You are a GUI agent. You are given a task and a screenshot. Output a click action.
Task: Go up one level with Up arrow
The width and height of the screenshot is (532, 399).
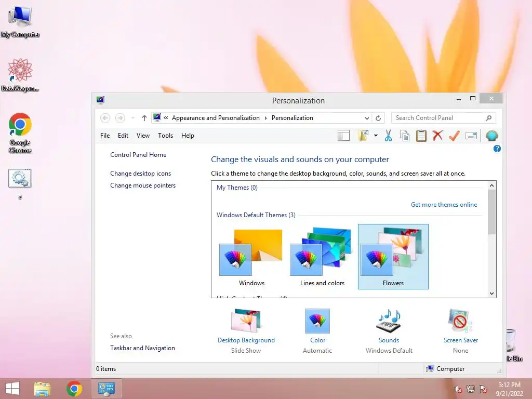click(x=144, y=118)
